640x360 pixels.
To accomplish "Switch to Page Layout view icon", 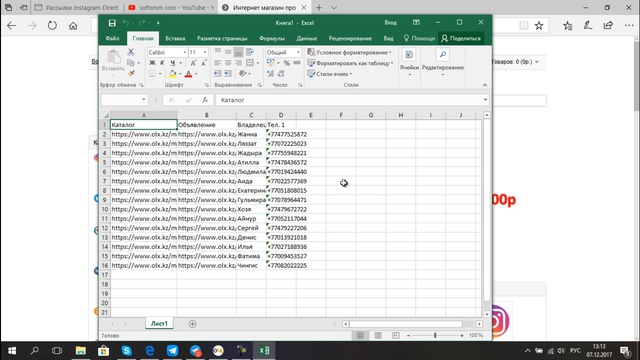I will click(x=378, y=336).
